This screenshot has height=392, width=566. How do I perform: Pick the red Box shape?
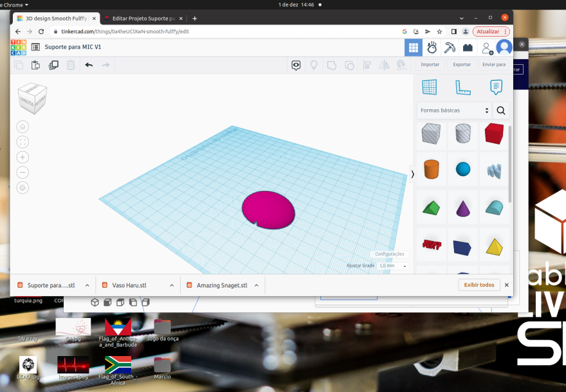tap(494, 134)
